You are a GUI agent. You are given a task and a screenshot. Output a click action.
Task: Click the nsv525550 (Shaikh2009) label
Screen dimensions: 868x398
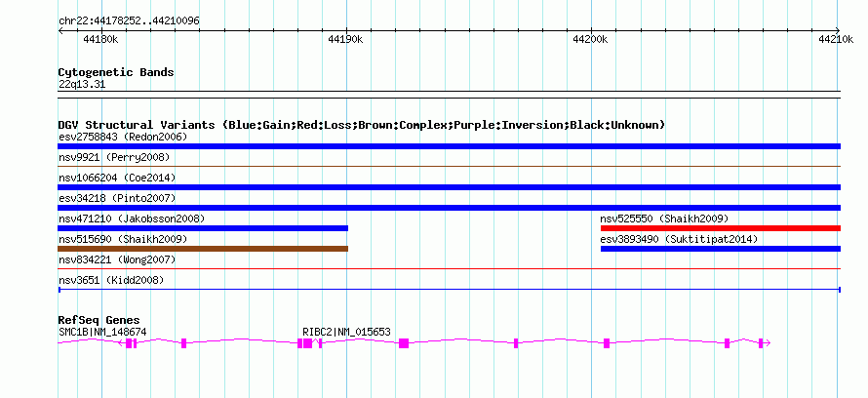665,219
